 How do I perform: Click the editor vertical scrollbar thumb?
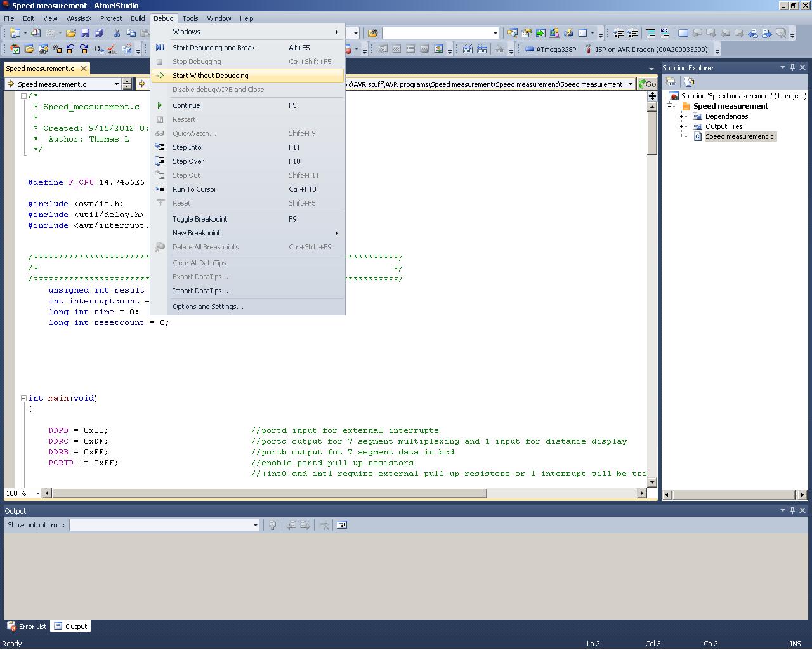click(x=652, y=133)
